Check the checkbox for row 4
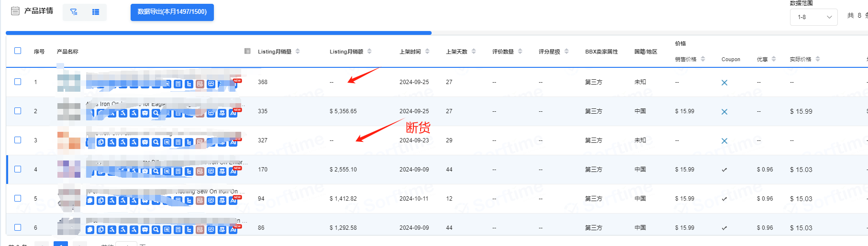The height and width of the screenshot is (246, 868). pyautogui.click(x=18, y=169)
